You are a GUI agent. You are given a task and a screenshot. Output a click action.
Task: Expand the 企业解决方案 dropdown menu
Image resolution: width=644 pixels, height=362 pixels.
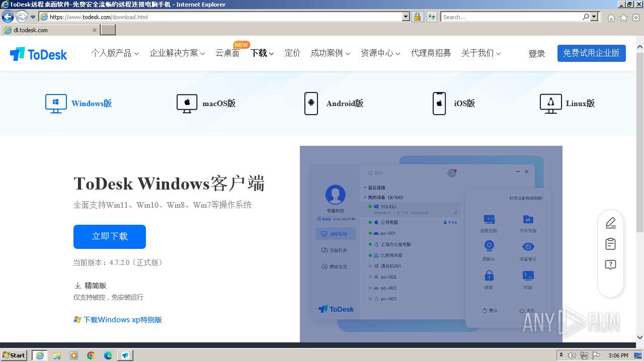coord(177,53)
